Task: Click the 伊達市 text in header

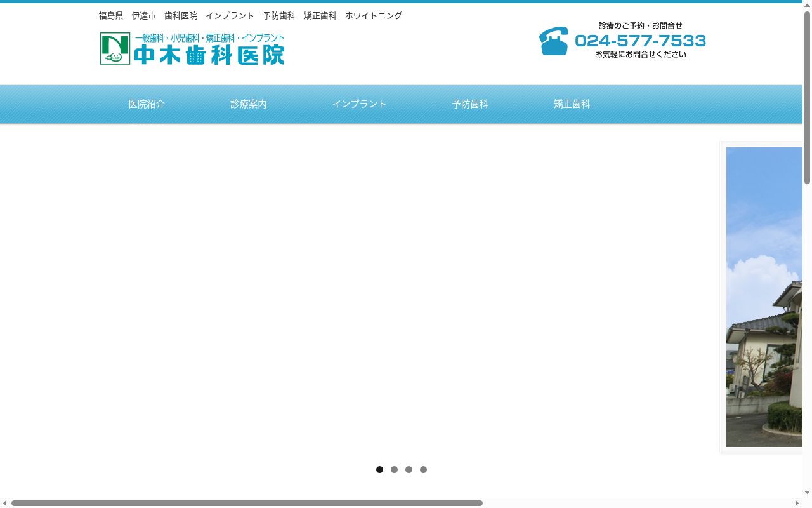Action: coord(144,16)
